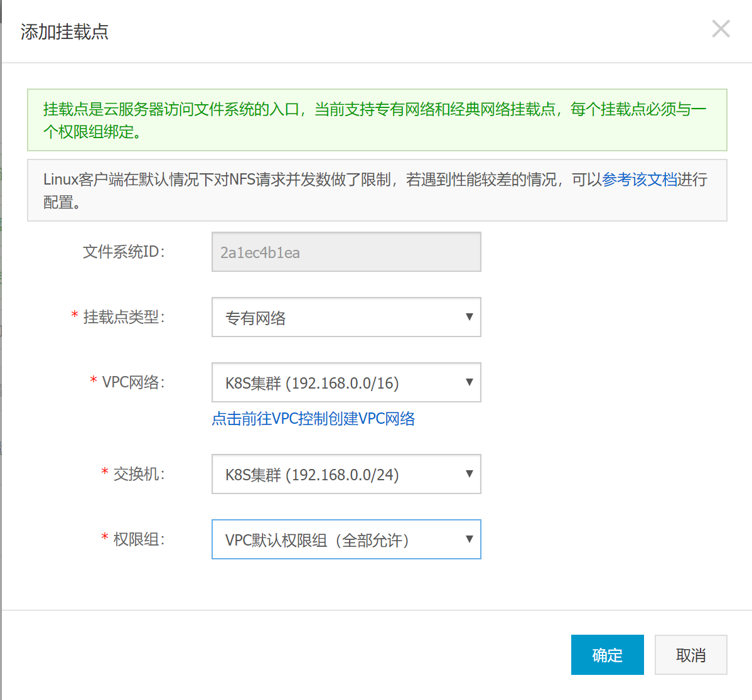Click the 挂载点类型 field label

click(x=124, y=318)
